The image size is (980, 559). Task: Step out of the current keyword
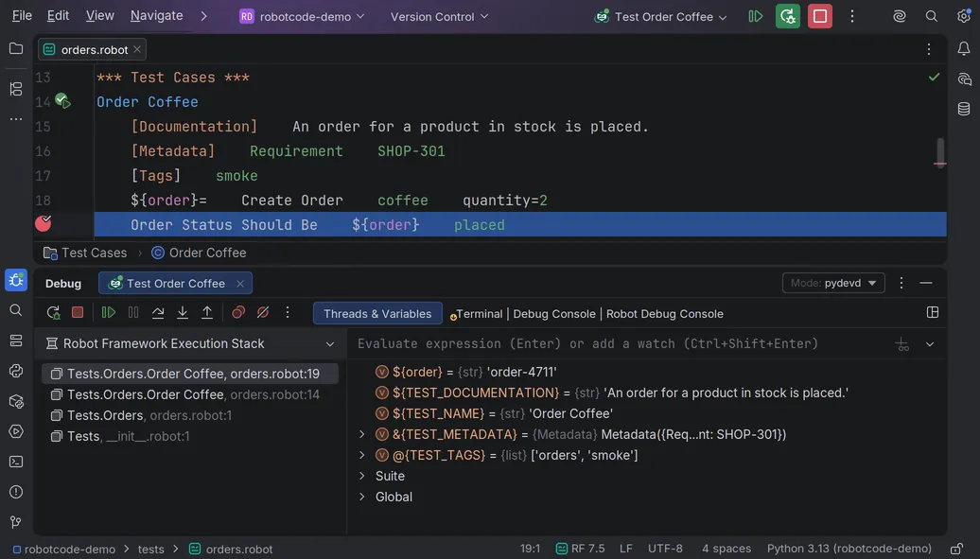click(207, 312)
